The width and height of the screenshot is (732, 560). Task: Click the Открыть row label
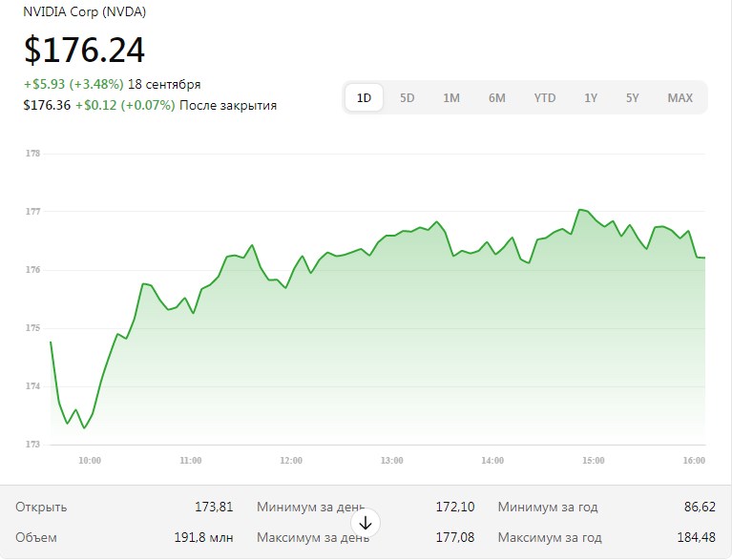pos(41,508)
